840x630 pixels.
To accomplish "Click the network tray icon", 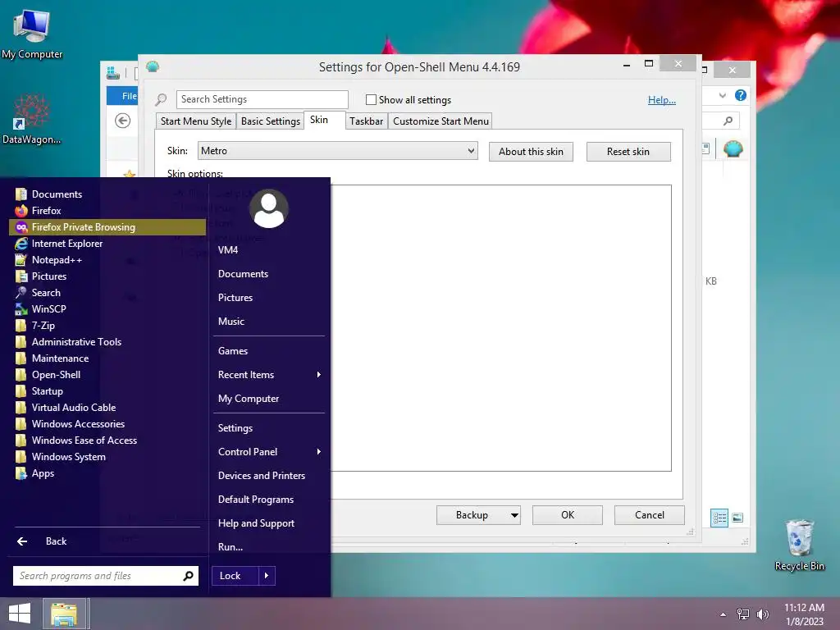I will [743, 614].
